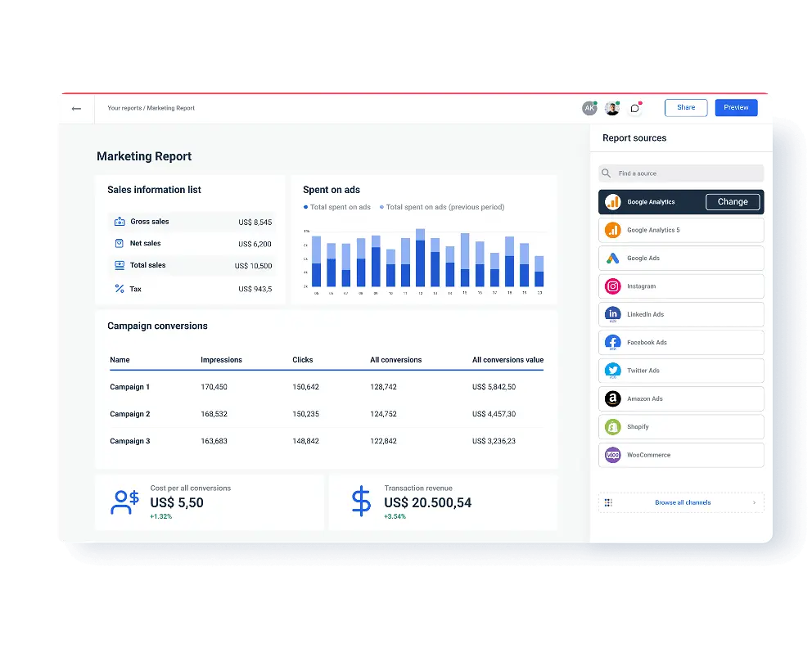Select the Google Analytics source icon
The image size is (812, 648).
tap(612, 202)
